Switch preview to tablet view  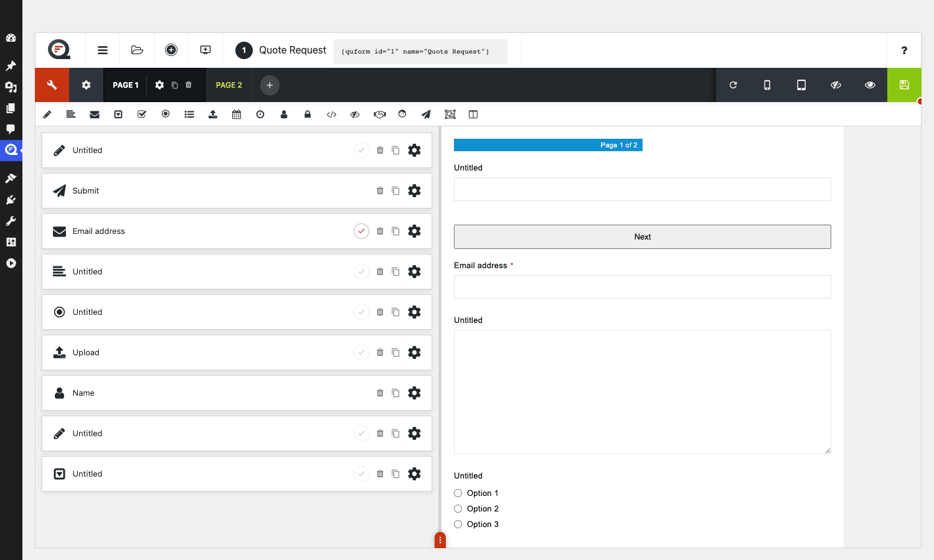point(801,85)
